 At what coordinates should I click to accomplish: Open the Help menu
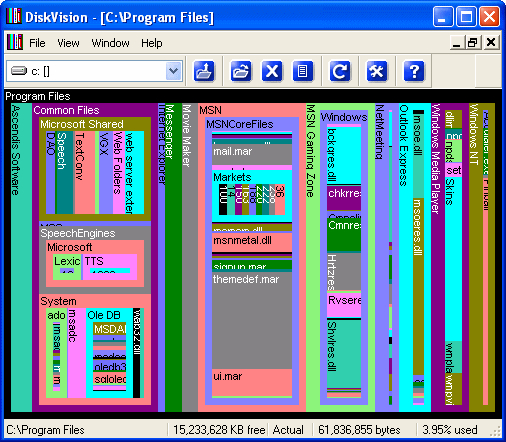click(x=152, y=43)
